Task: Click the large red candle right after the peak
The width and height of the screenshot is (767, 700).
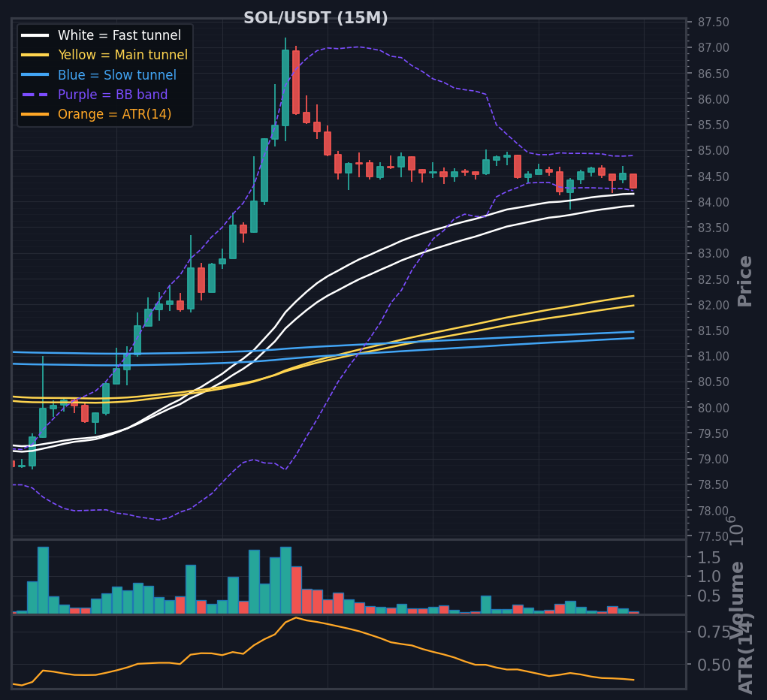Action: (x=296, y=82)
